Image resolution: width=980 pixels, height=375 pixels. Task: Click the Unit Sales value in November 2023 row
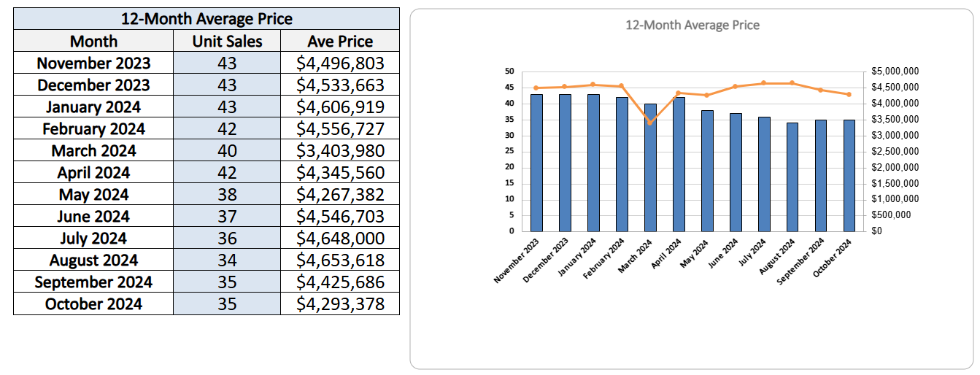(227, 63)
